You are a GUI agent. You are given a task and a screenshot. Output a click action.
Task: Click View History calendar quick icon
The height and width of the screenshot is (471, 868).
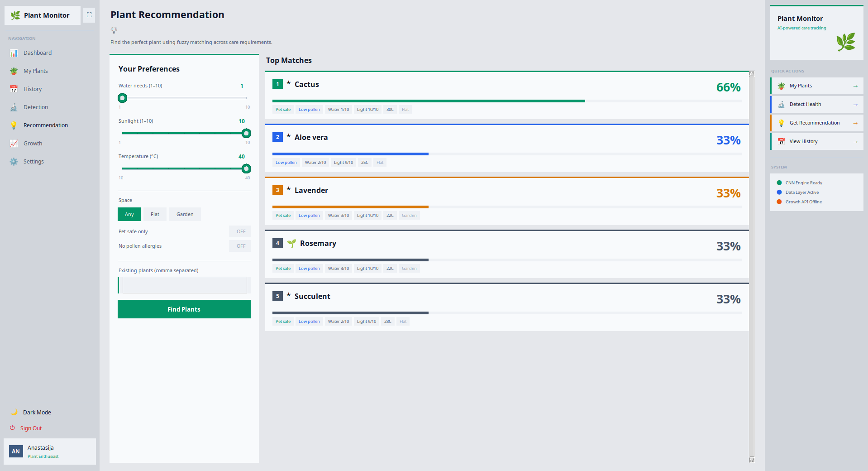(781, 142)
